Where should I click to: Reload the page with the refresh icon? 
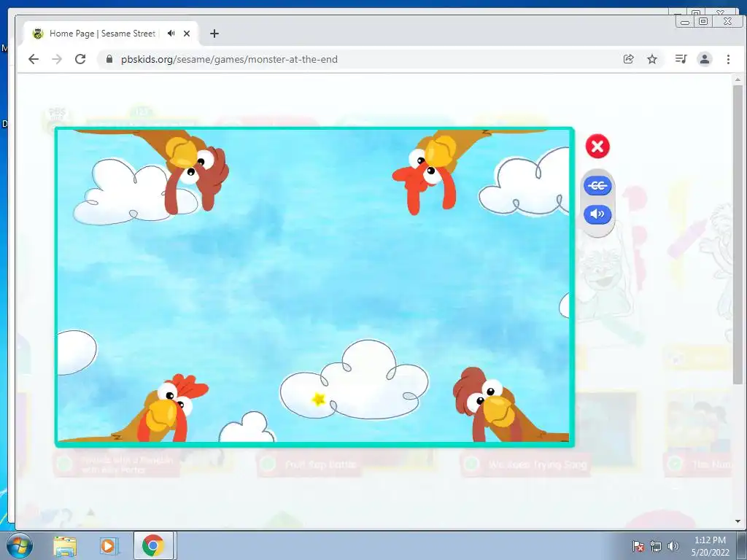point(80,59)
